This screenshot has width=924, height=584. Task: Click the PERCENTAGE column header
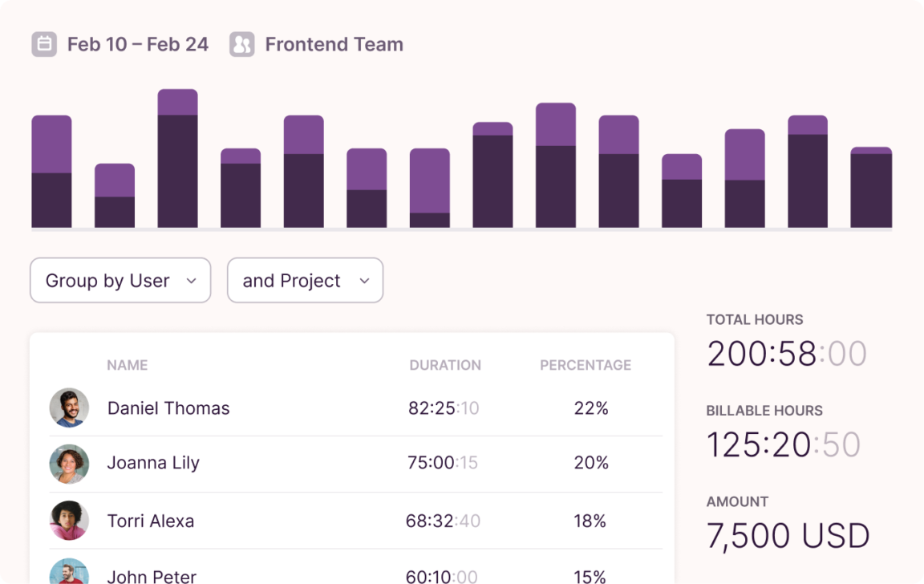[x=586, y=365]
